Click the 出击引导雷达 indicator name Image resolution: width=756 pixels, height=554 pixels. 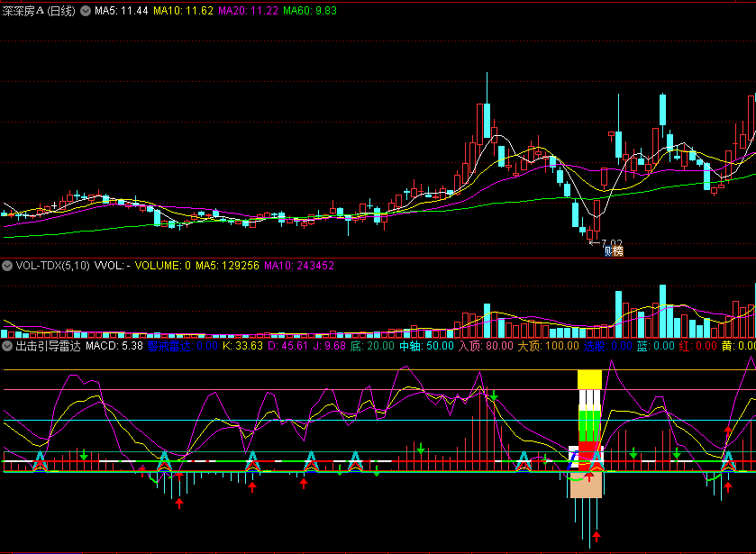[49, 346]
